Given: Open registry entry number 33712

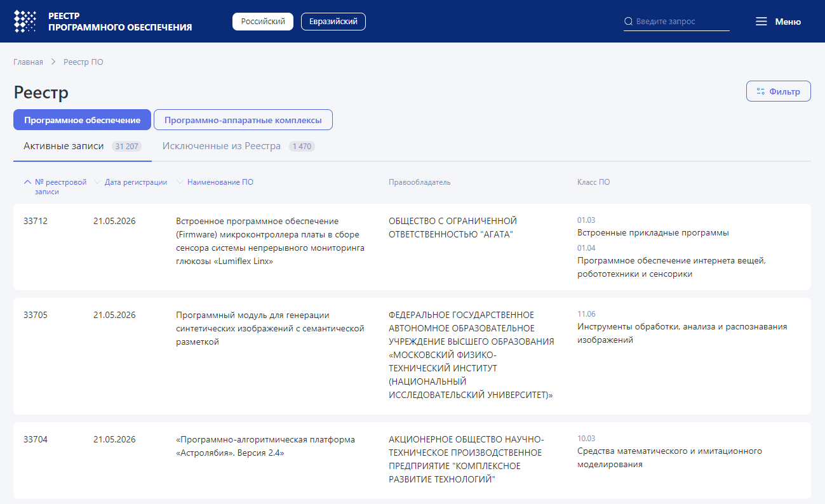Looking at the screenshot, I should [36, 222].
